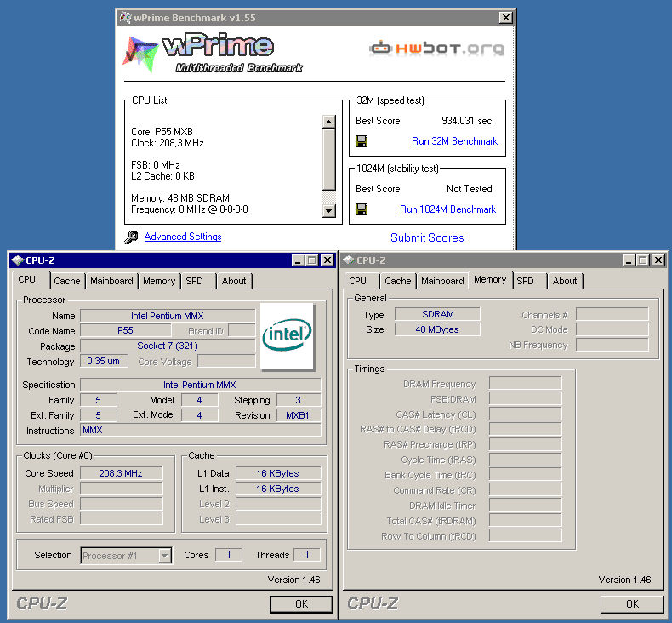Image resolution: width=672 pixels, height=623 pixels.
Task: Click the Instructions value MMX
Action: (200, 430)
